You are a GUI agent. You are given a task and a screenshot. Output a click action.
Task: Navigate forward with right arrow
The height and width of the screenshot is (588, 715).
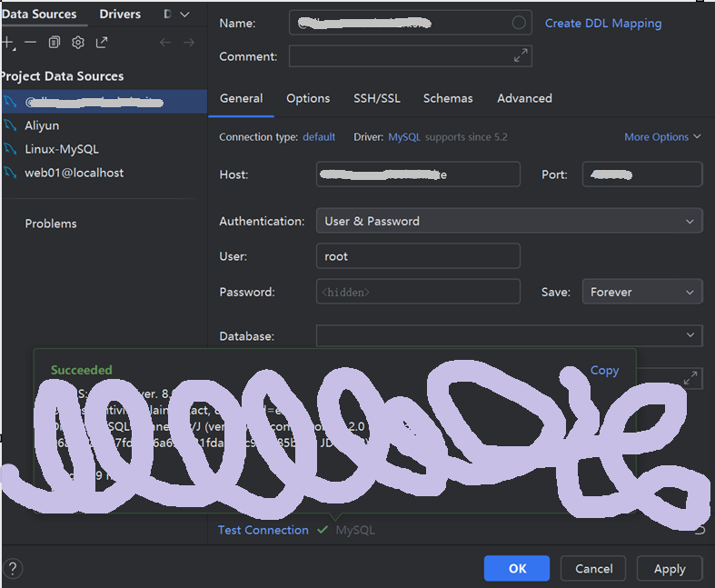point(189,43)
